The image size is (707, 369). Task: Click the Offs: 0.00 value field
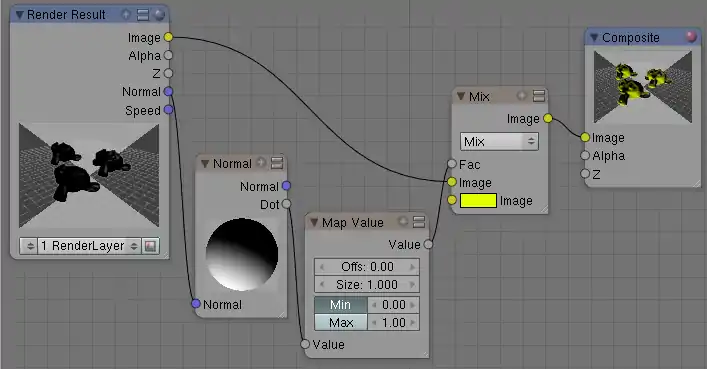click(x=367, y=267)
